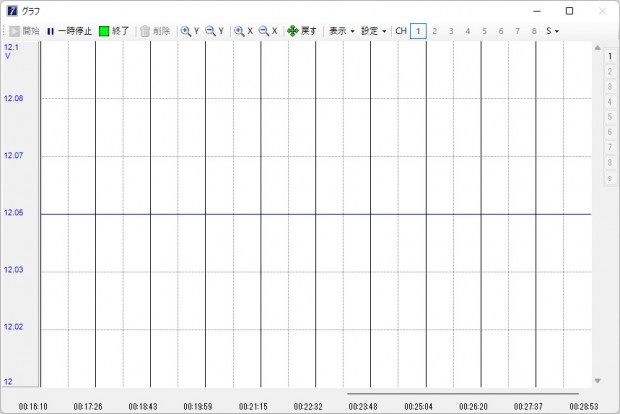Zoom in on the X axis
This screenshot has width=620, height=414.
243,31
